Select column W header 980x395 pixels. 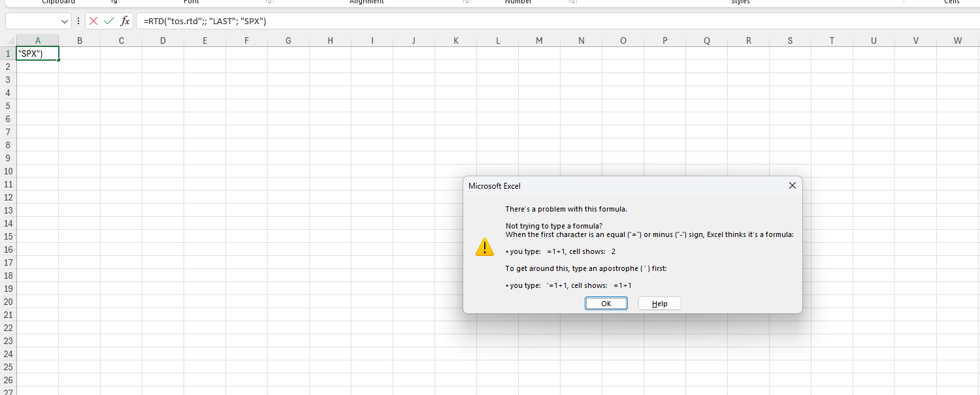tap(957, 40)
